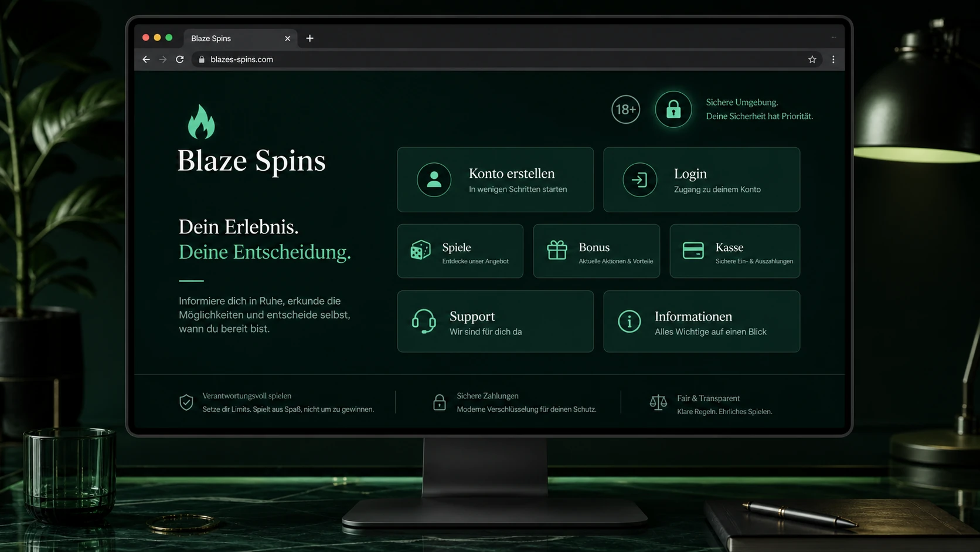The height and width of the screenshot is (552, 980).
Task: Click 'Informiere dich in Ruhe' paragraph
Action: click(x=264, y=314)
